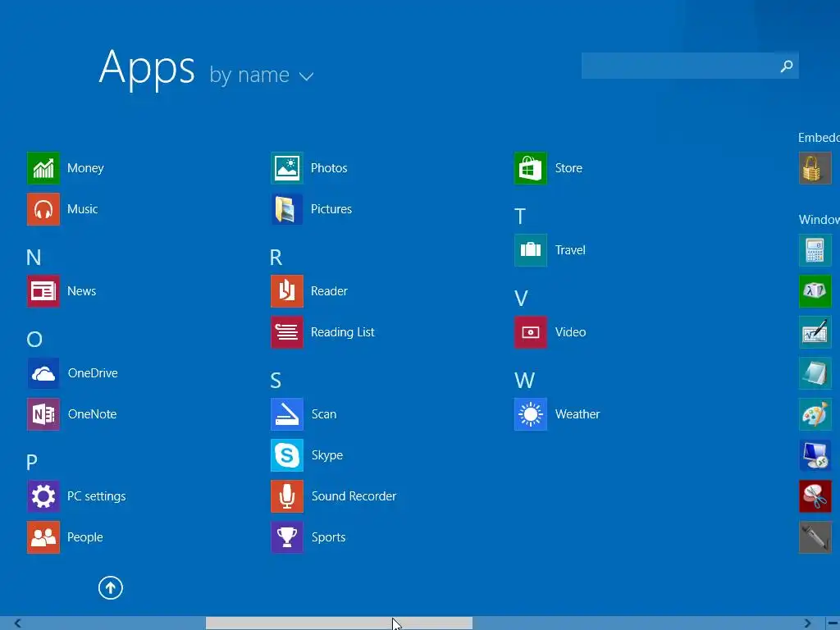Viewport: 840px width, 630px height.
Task: Jump via the N section letter
Action: pyautogui.click(x=34, y=257)
